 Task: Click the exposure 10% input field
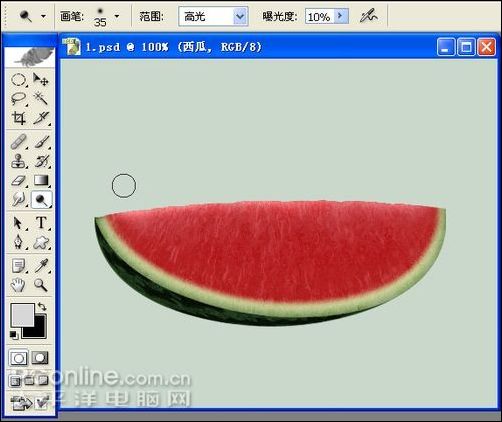tap(319, 16)
